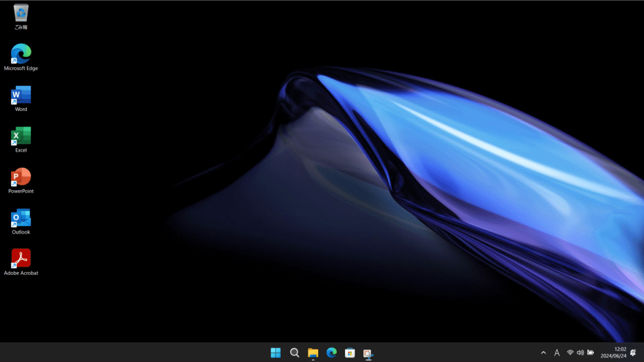Toggle the IME input mode indicator 'A'
The width and height of the screenshot is (644, 362).
click(557, 352)
